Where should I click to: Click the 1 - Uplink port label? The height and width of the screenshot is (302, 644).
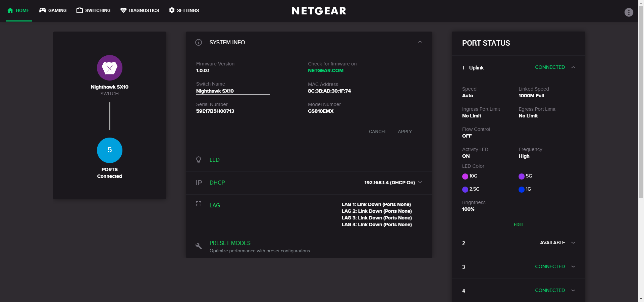click(x=473, y=67)
